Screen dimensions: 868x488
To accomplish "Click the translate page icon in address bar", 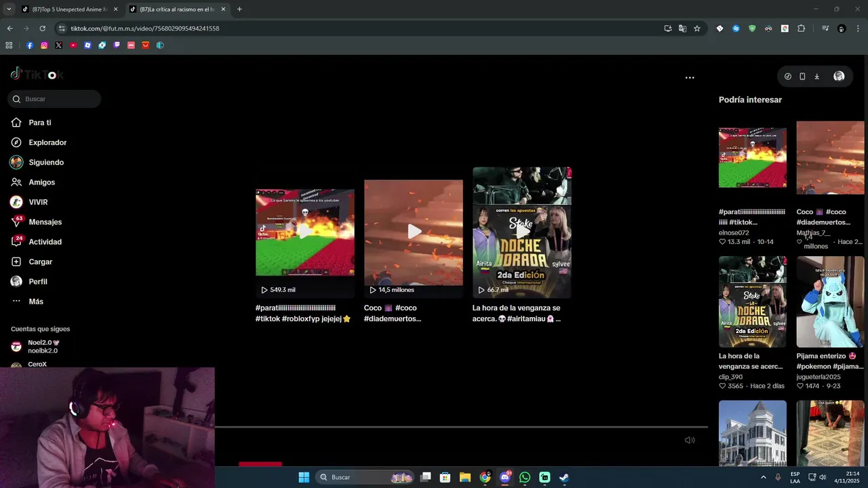I will pos(682,28).
